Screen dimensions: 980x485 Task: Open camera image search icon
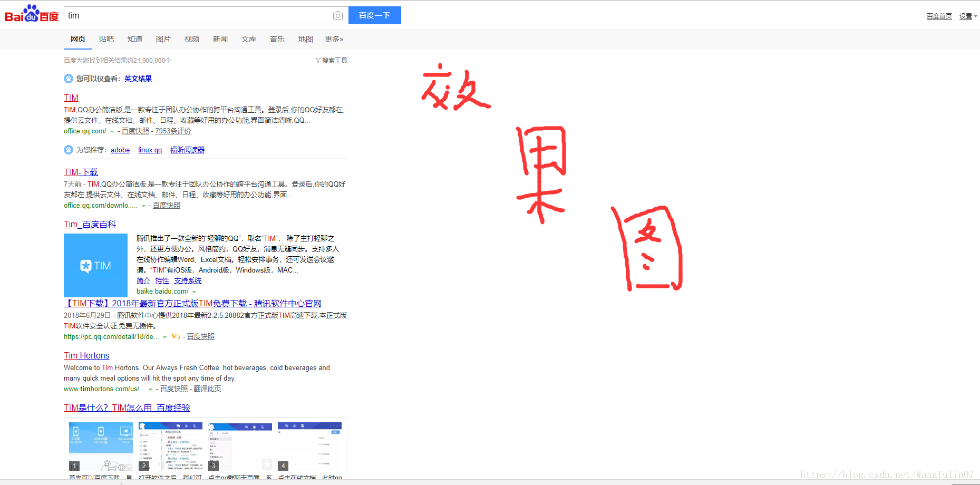point(338,15)
